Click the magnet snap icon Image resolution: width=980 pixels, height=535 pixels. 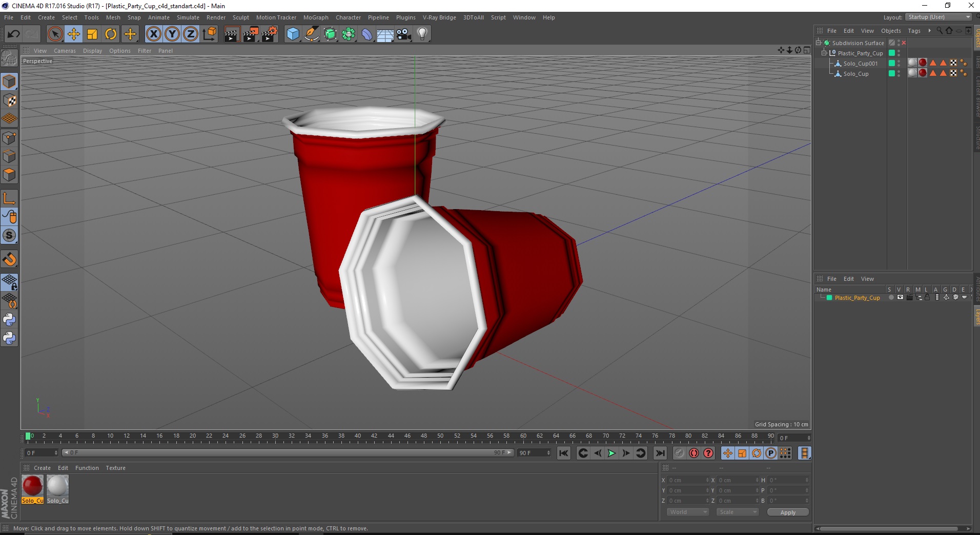(9, 259)
